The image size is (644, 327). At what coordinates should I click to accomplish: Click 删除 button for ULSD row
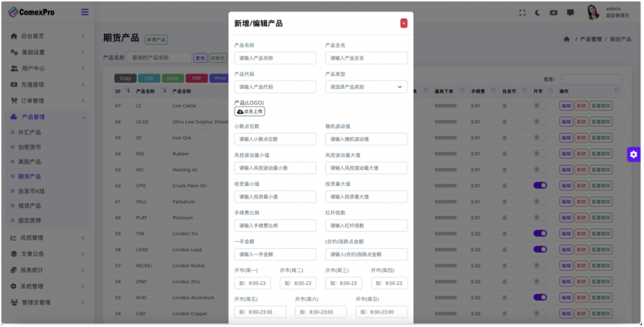[x=581, y=122]
